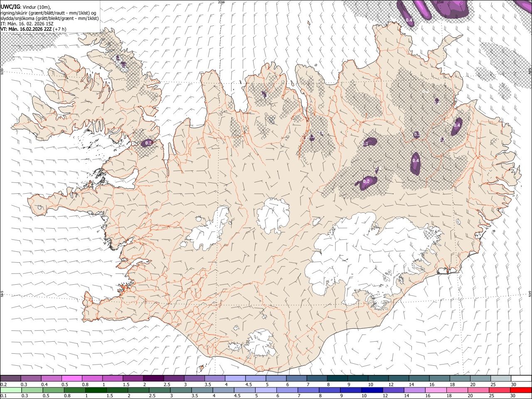Select the darkest purple 2 swatch in the snow legend
The width and height of the screenshot is (532, 399).
(153, 378)
